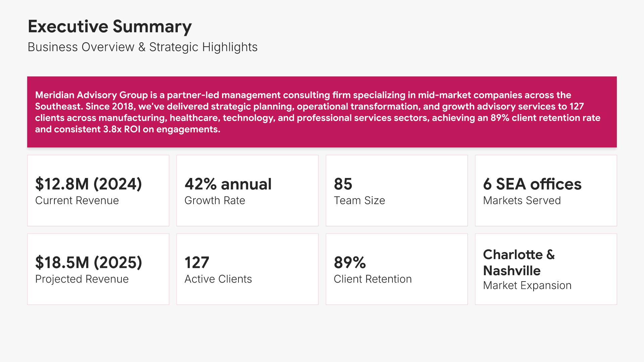644x362 pixels.
Task: Click the "Current Revenue" label
Action: pos(77,200)
